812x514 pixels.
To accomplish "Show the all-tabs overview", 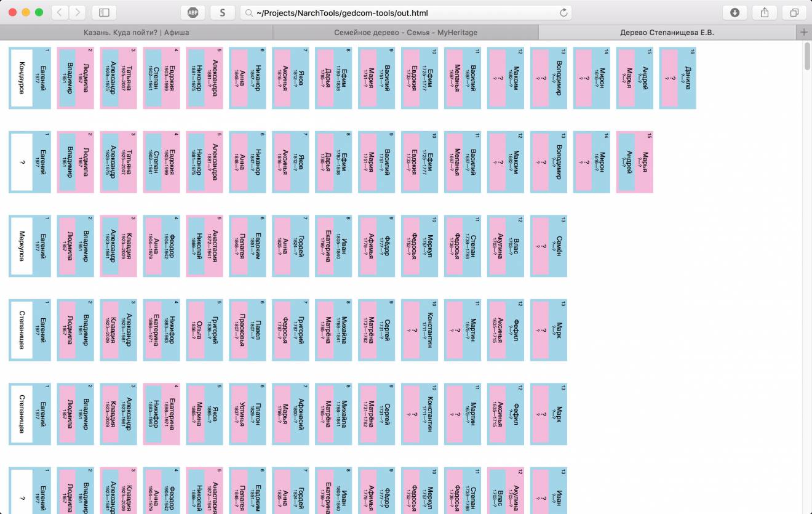I will [794, 12].
